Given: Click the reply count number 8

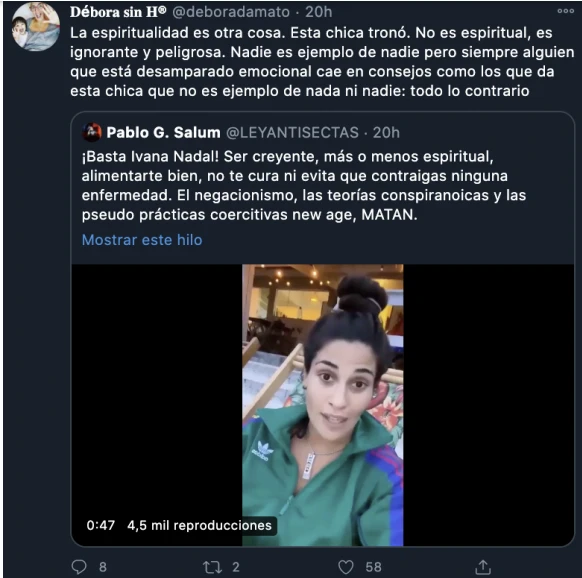Looking at the screenshot, I should pos(103,567).
